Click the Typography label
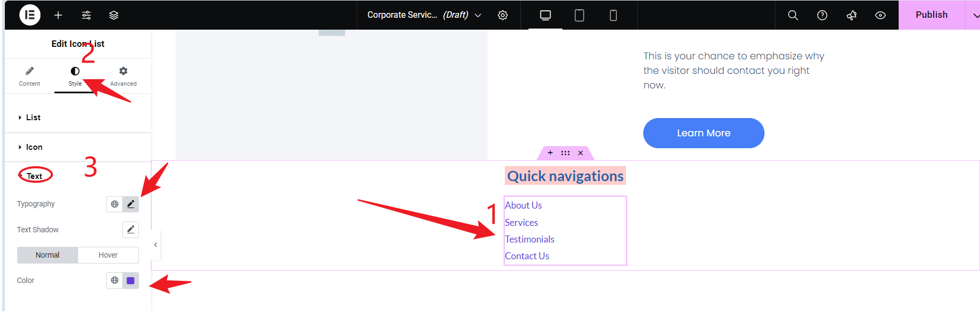The image size is (980, 311). click(36, 204)
